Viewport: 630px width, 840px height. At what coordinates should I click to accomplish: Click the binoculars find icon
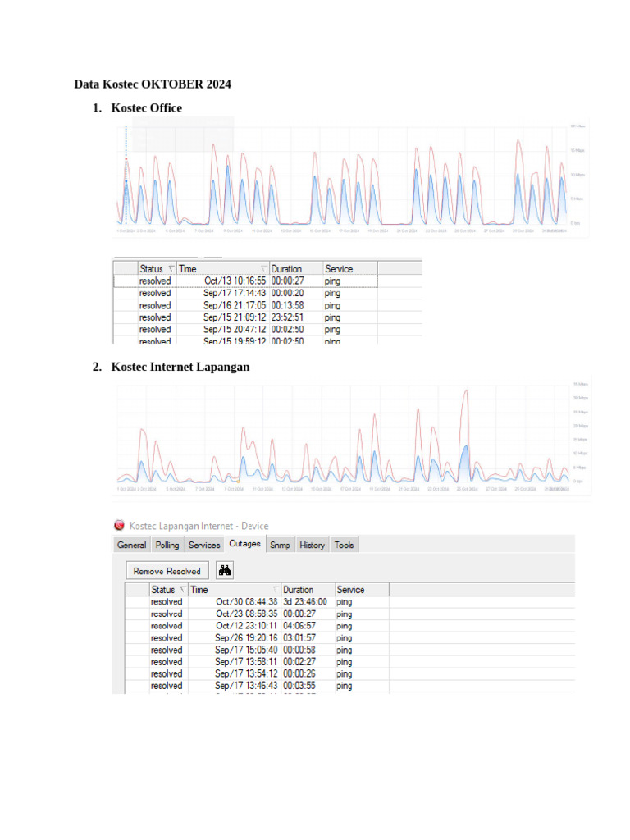pos(225,571)
